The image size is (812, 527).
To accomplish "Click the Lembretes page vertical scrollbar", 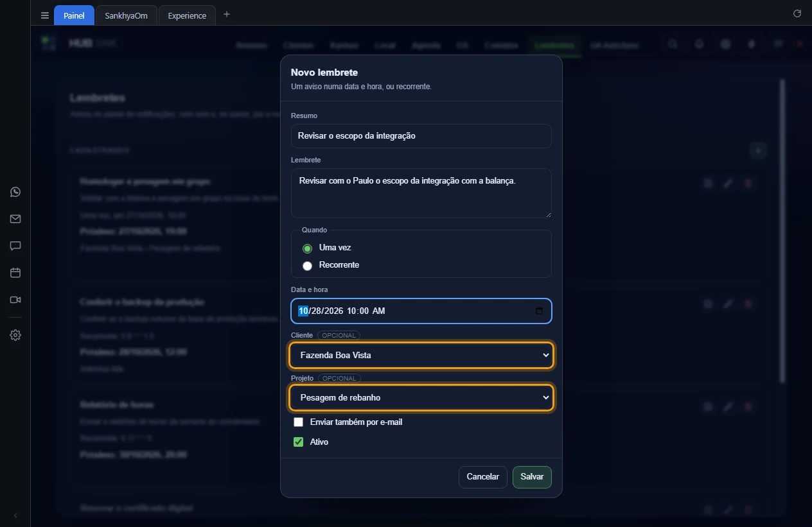I will (x=782, y=231).
